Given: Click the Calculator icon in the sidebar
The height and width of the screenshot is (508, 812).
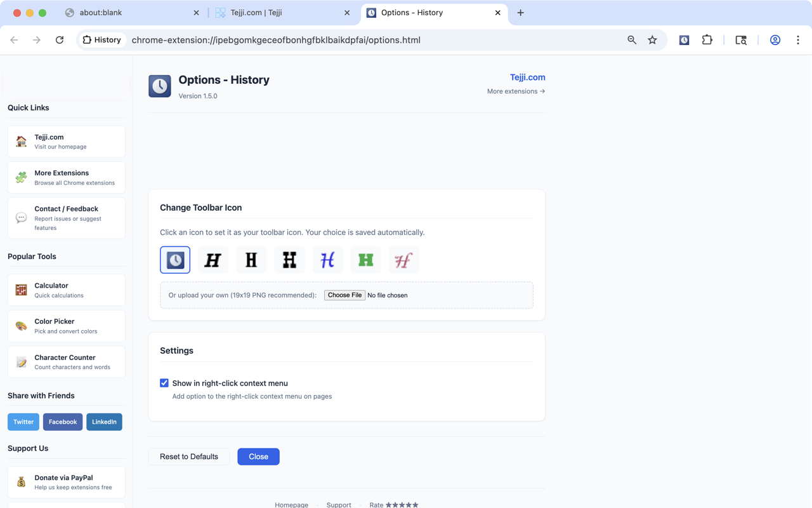Looking at the screenshot, I should [20, 289].
